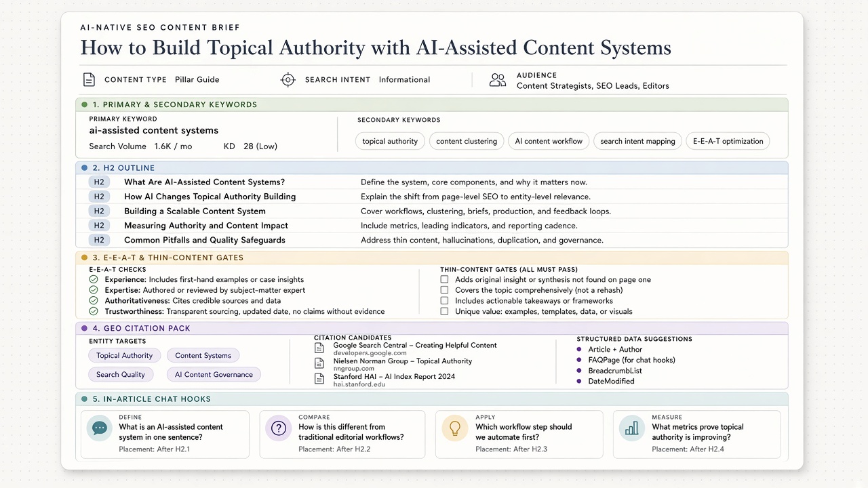Click the 'What Are AI-Assisted Content Systems?' heading
This screenshot has width=868, height=488.
pos(204,182)
